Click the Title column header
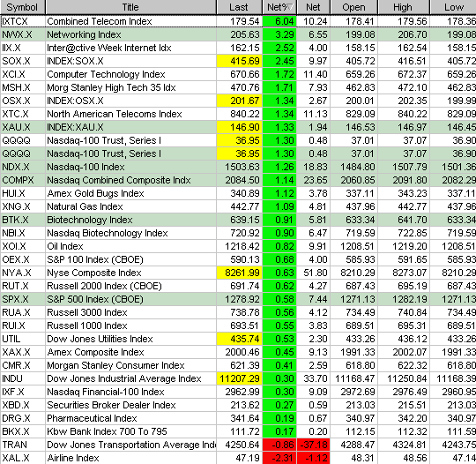 pos(130,7)
